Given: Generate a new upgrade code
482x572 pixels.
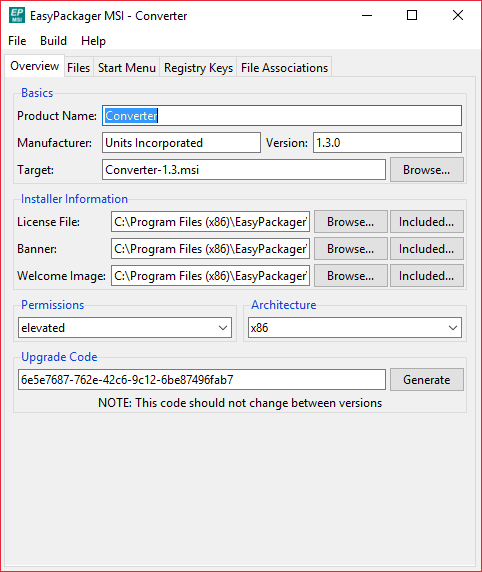Looking at the screenshot, I should 427,380.
